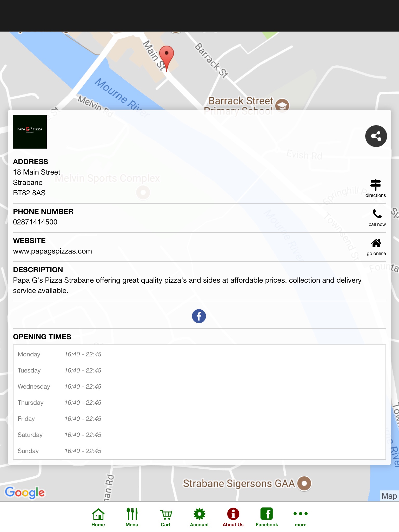Select Sunday opening times row

(199, 451)
